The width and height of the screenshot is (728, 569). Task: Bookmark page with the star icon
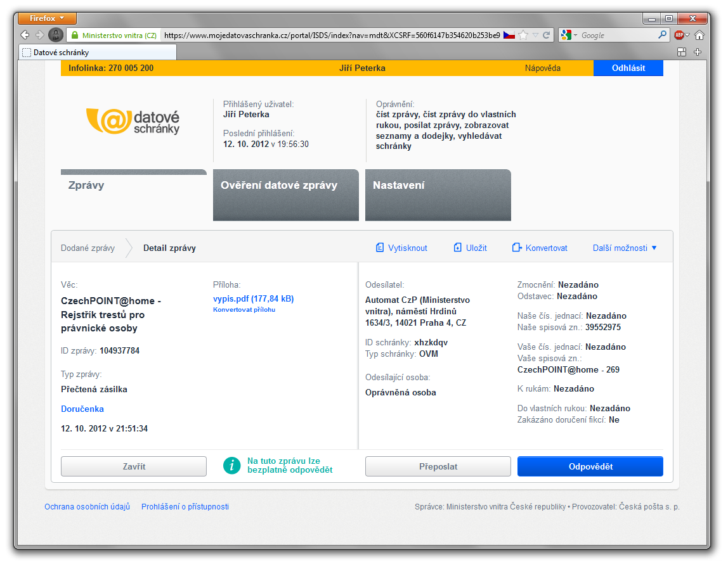(523, 35)
